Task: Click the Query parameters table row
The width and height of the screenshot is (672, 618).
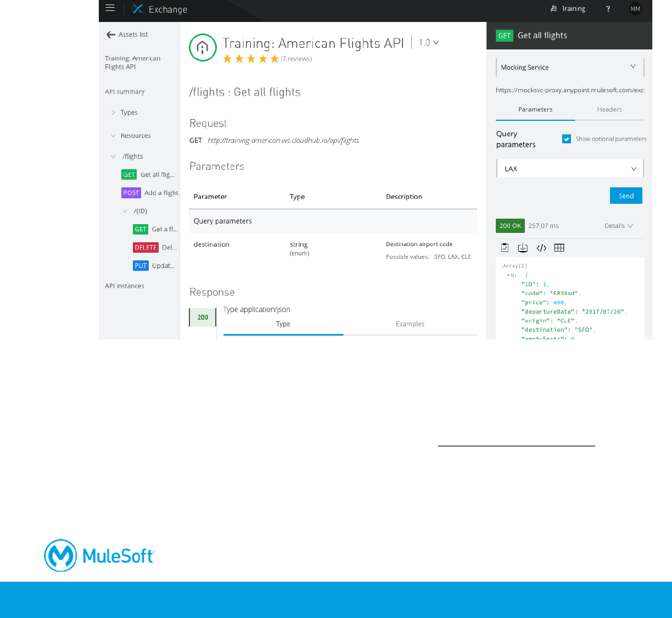Action: (x=333, y=221)
